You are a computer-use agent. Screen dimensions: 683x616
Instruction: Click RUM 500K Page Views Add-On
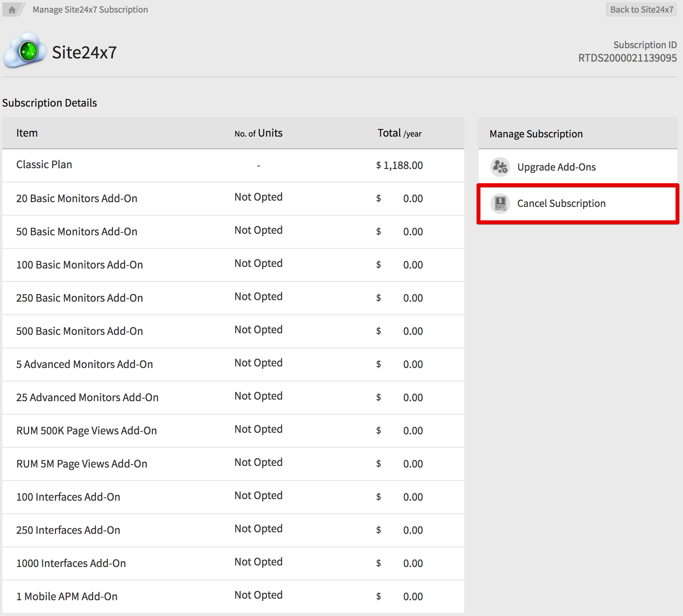point(86,430)
